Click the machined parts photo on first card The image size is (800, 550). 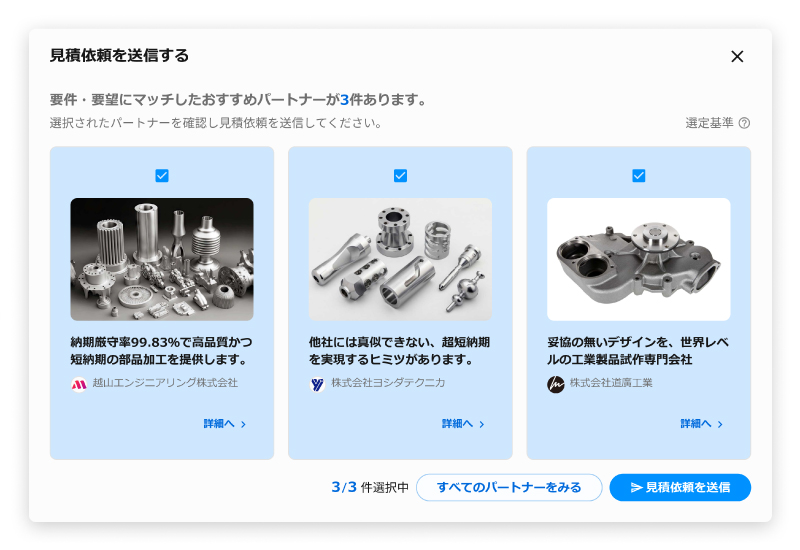[162, 259]
